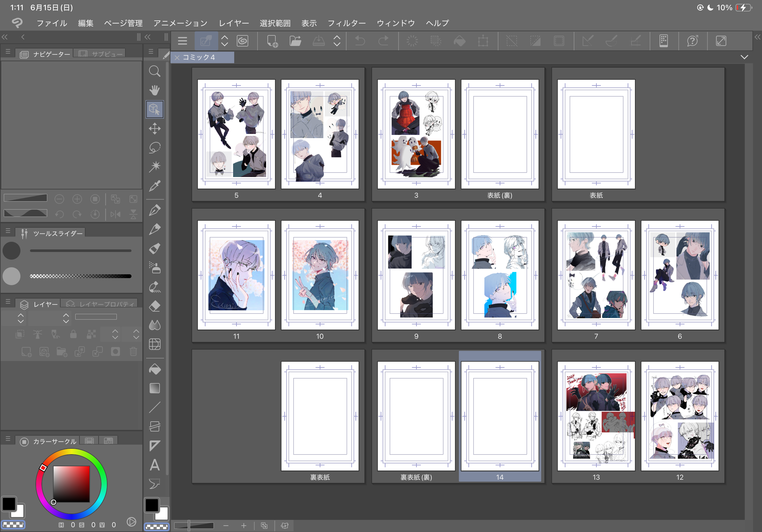762x532 pixels.
Task: Open the ページ管理 menu
Action: coord(123,23)
